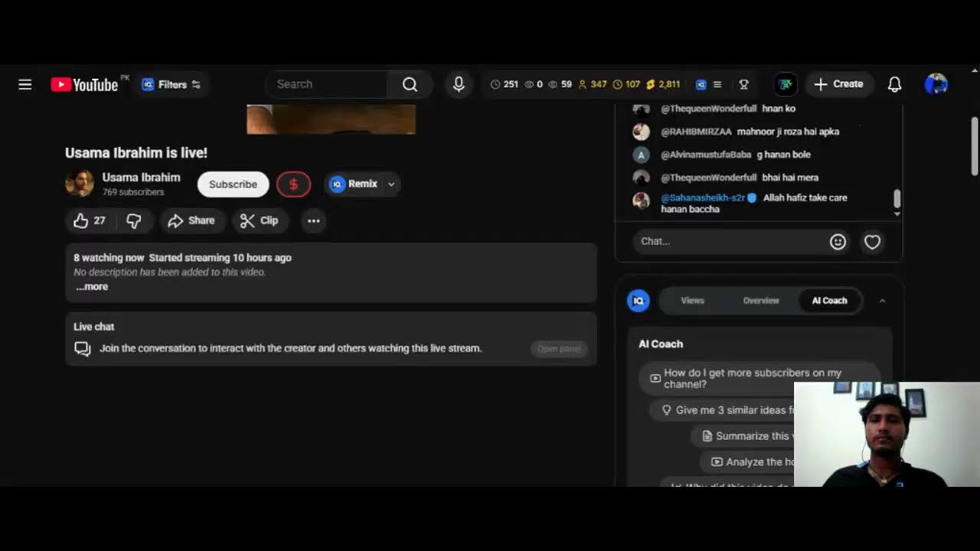Clip the live stream

click(260, 220)
